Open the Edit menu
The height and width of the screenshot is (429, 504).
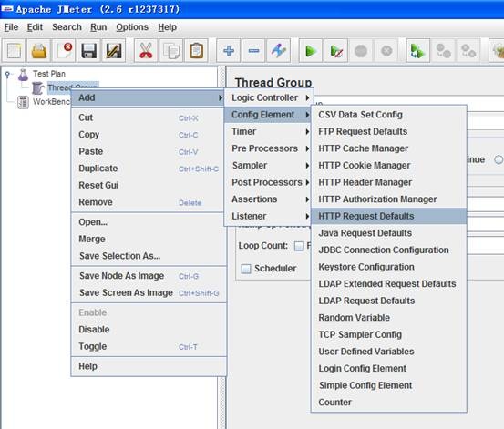pos(35,27)
